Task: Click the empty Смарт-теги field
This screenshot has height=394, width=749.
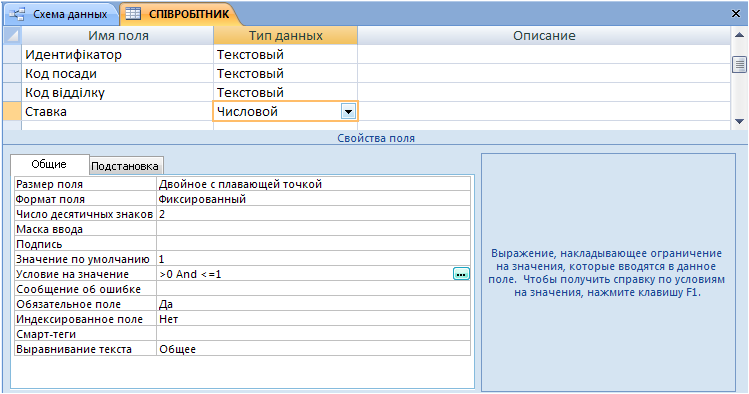Action: (x=313, y=334)
